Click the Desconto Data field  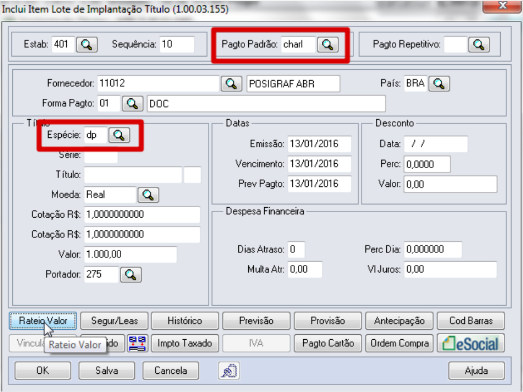pyautogui.click(x=436, y=144)
